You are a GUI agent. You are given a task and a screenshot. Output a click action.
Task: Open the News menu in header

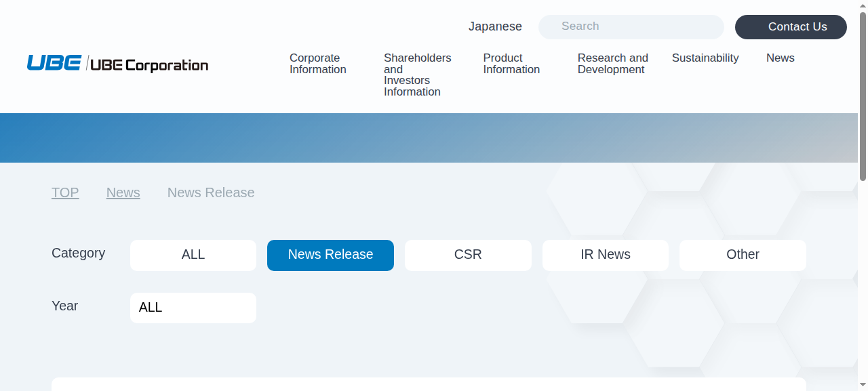[x=781, y=58]
